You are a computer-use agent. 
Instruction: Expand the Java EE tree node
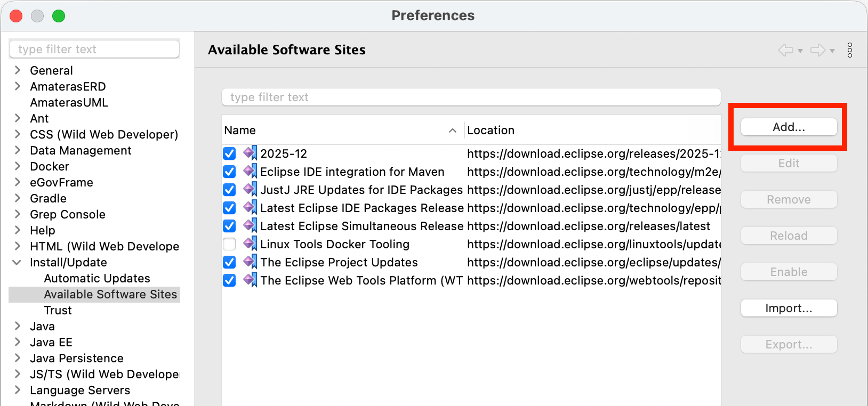pos(18,342)
